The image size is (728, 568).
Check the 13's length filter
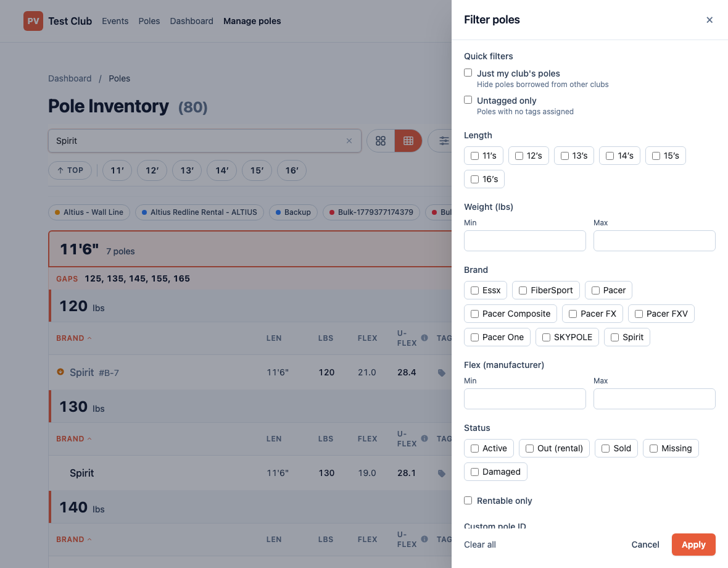565,156
